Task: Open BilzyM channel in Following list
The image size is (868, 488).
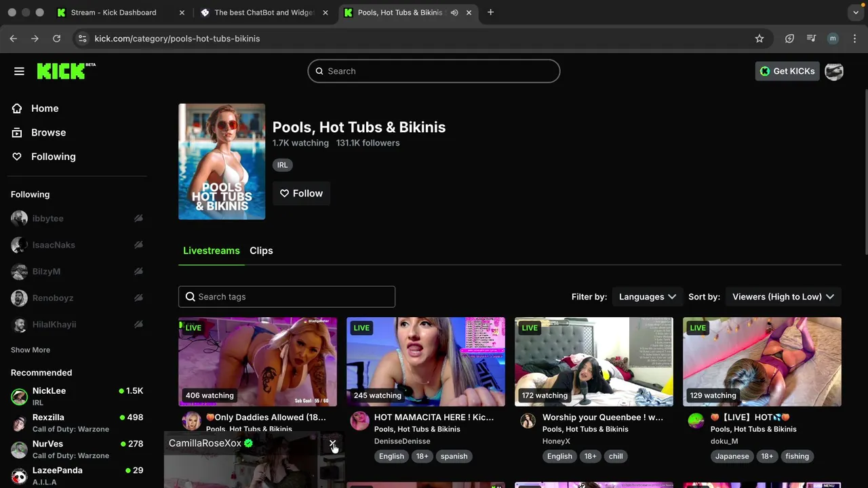Action: pyautogui.click(x=46, y=271)
